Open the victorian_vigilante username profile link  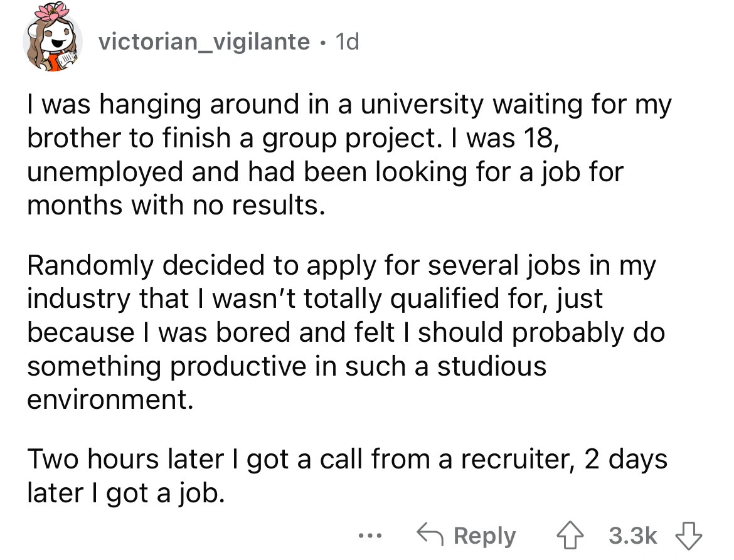204,42
